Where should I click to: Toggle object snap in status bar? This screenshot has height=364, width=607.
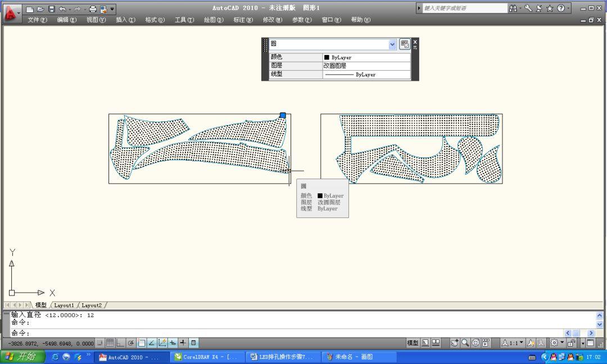pos(142,343)
